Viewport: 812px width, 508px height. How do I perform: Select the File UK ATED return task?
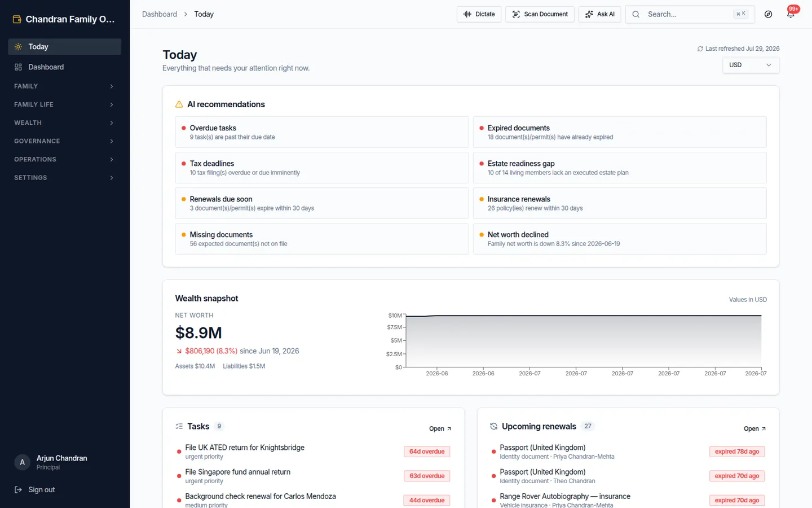coord(314,452)
